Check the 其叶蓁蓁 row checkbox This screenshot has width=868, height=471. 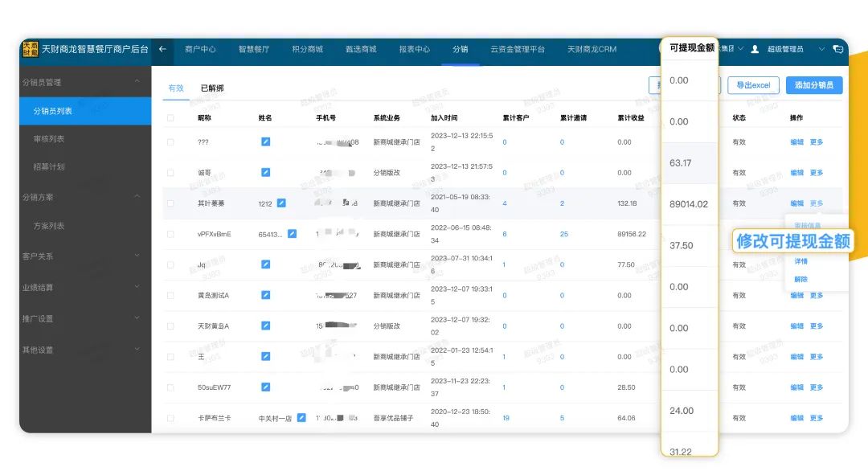point(170,203)
